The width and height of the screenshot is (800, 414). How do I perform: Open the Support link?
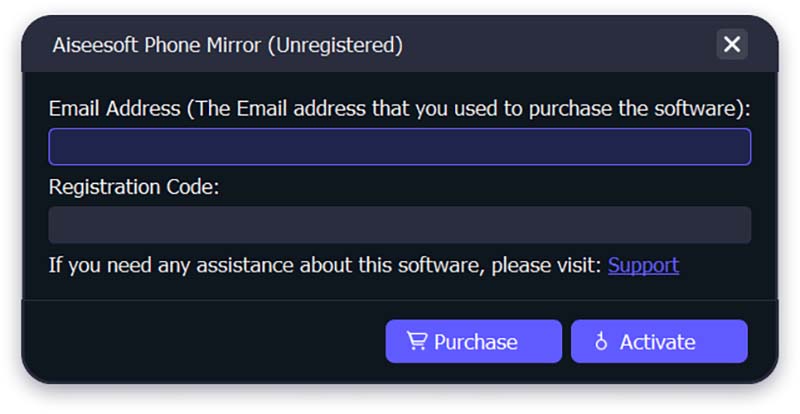click(x=643, y=265)
